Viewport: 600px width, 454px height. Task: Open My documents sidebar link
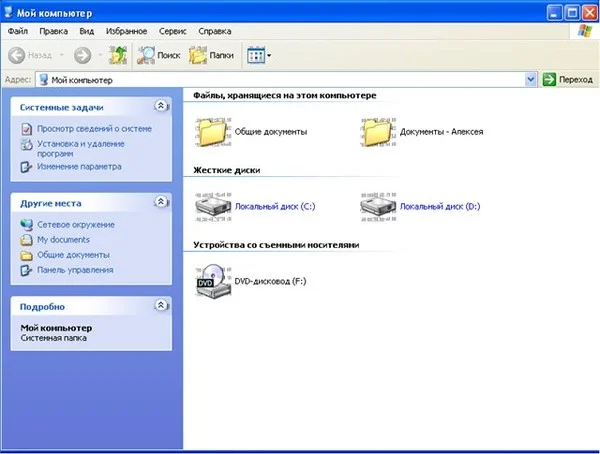[x=63, y=240]
